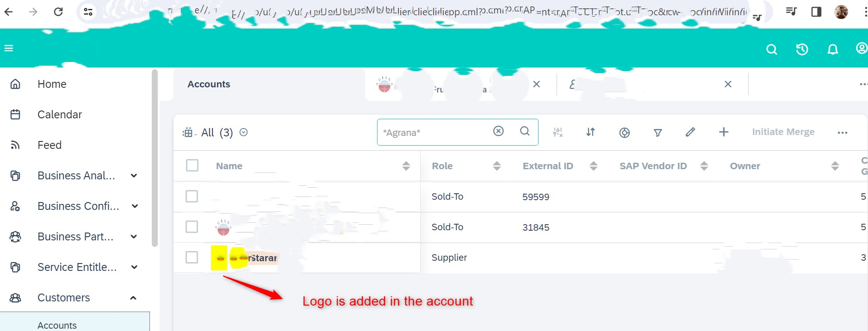Click inside the *Agrana* search field
868x331 pixels.
tap(435, 133)
